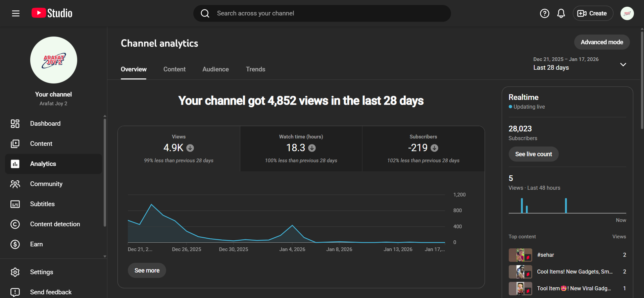Open the help question mark icon

click(544, 13)
